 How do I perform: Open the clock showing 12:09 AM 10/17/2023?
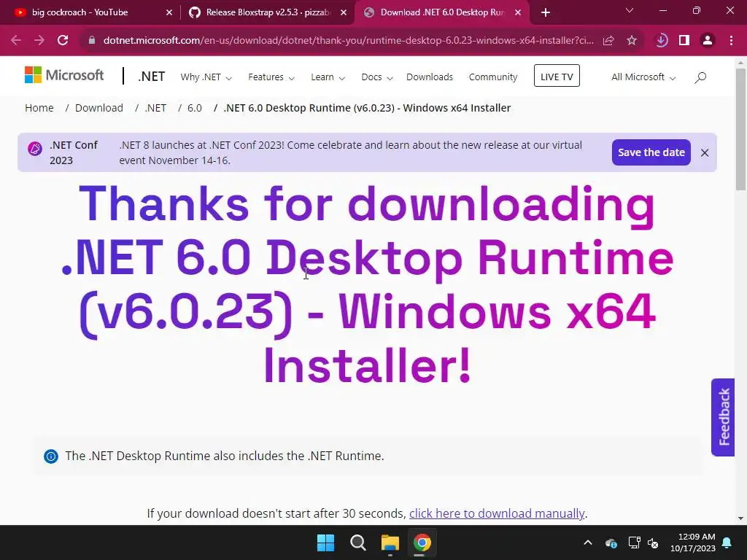693,542
